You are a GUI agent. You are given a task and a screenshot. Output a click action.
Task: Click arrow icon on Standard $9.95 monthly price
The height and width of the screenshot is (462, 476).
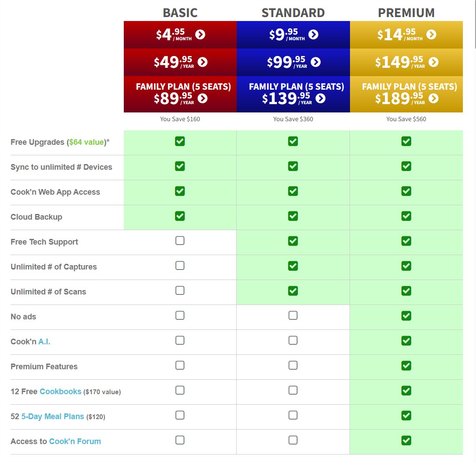coord(313,35)
